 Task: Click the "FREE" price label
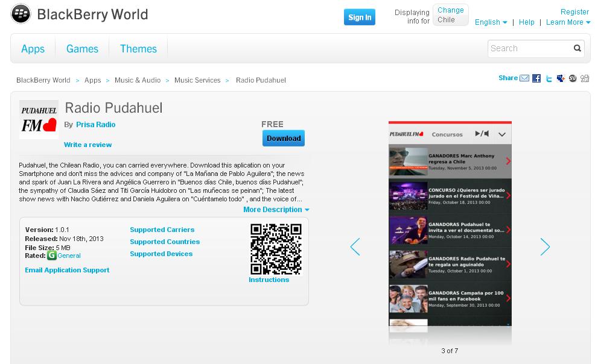point(272,124)
